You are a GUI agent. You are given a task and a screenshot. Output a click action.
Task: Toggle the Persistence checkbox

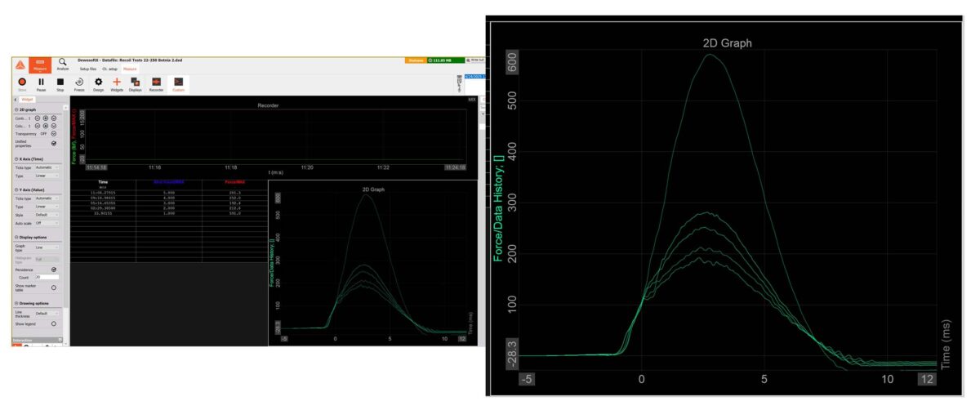(54, 269)
